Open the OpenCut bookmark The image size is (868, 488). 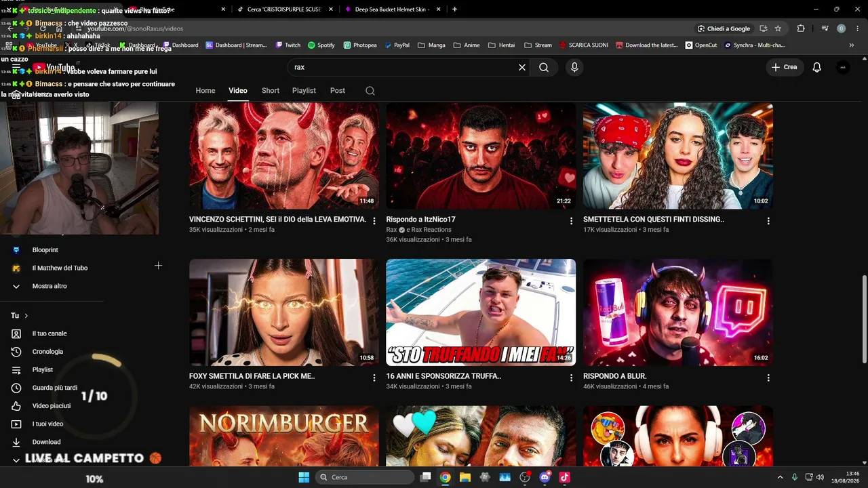click(701, 45)
